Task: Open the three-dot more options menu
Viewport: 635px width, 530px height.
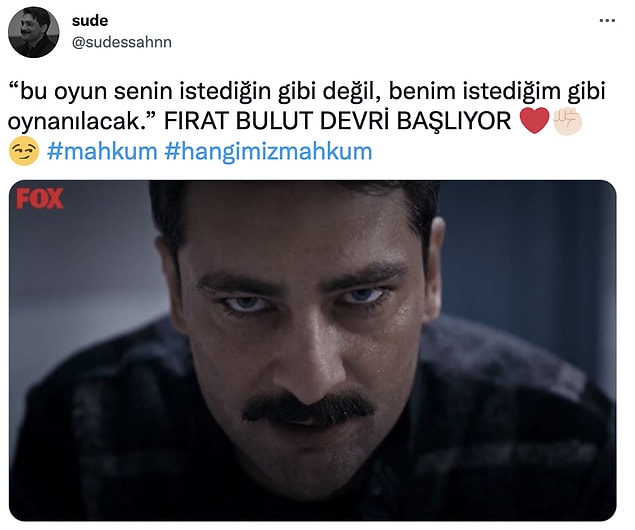Action: click(607, 21)
